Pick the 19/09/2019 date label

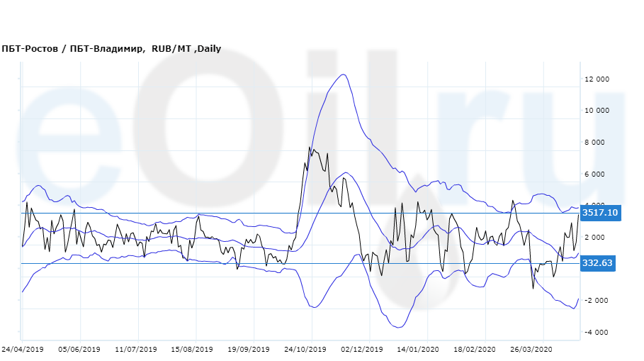coord(249,350)
